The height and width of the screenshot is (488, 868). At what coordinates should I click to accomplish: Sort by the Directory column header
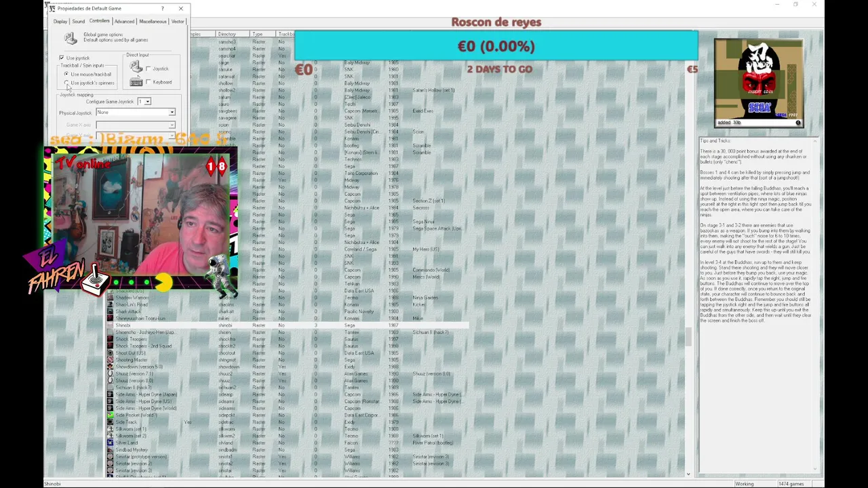pos(233,34)
